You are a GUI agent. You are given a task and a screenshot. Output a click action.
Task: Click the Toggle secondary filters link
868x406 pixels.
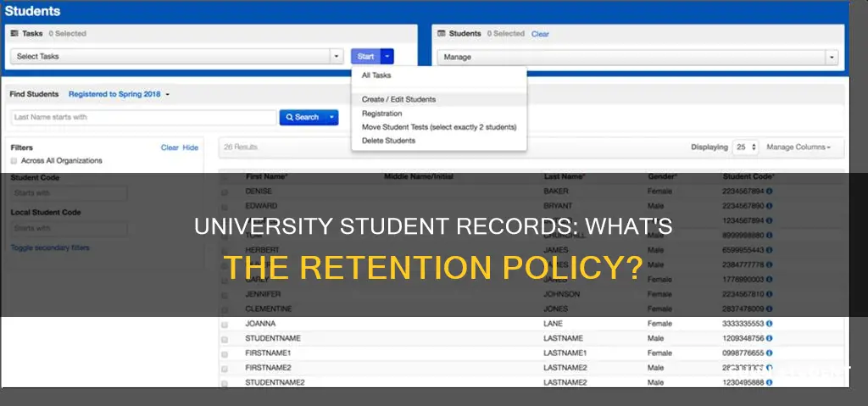tap(50, 247)
